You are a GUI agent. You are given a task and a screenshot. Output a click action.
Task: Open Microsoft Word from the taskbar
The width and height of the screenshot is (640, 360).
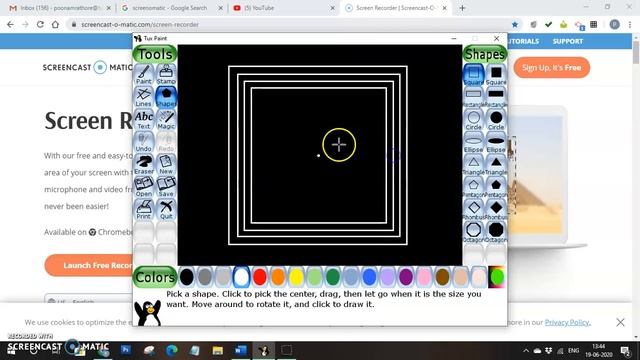[x=240, y=350]
